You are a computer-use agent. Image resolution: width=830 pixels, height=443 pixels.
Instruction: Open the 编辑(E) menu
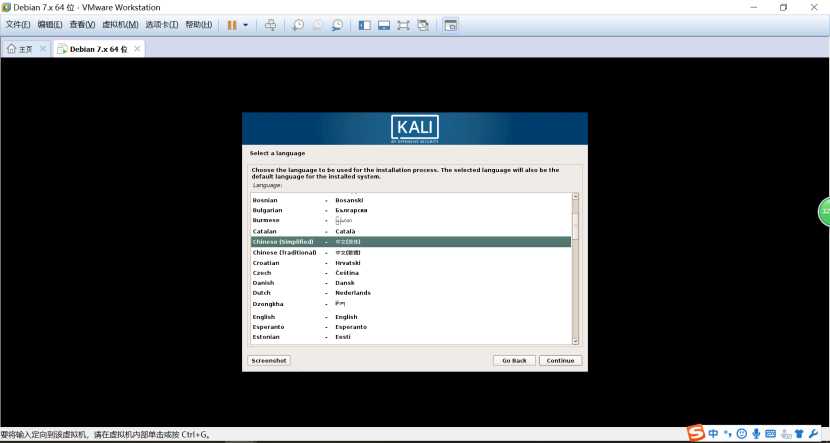(50, 25)
